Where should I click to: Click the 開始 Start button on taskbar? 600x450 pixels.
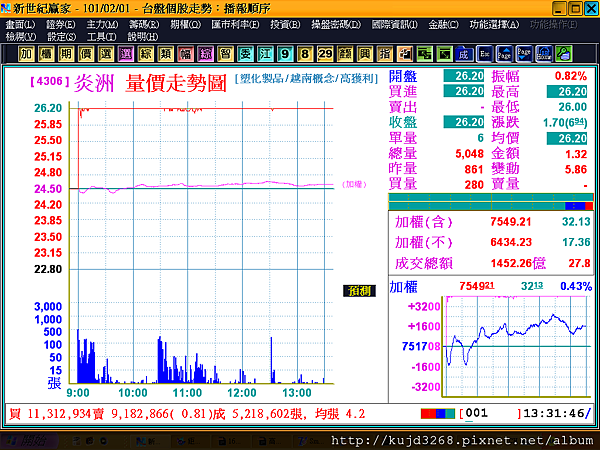[x=28, y=441]
